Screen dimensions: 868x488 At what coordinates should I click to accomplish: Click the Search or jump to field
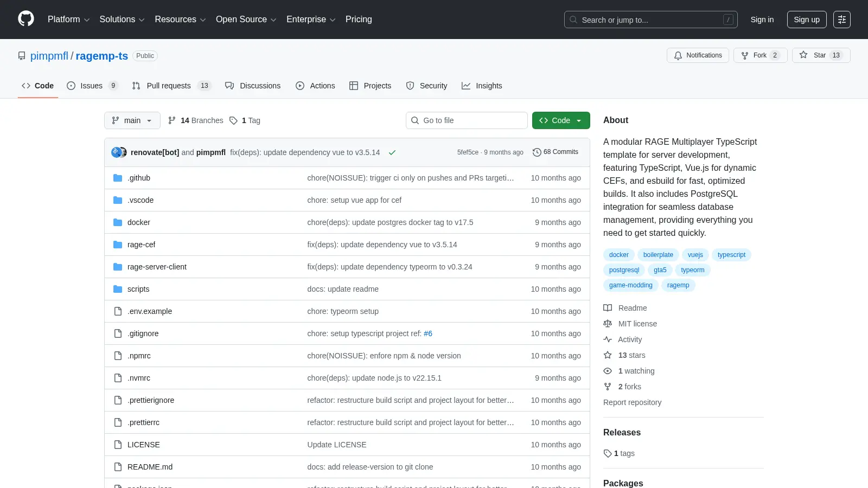click(650, 20)
